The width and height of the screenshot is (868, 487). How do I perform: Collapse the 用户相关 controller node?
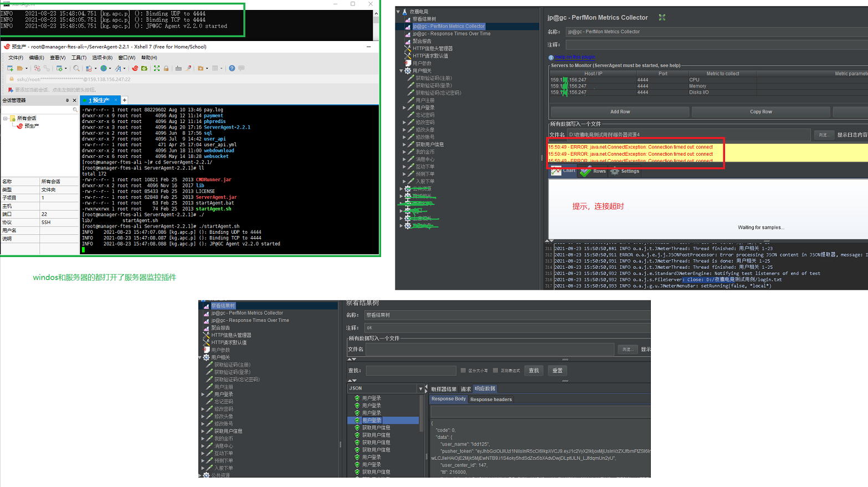pyautogui.click(x=401, y=71)
